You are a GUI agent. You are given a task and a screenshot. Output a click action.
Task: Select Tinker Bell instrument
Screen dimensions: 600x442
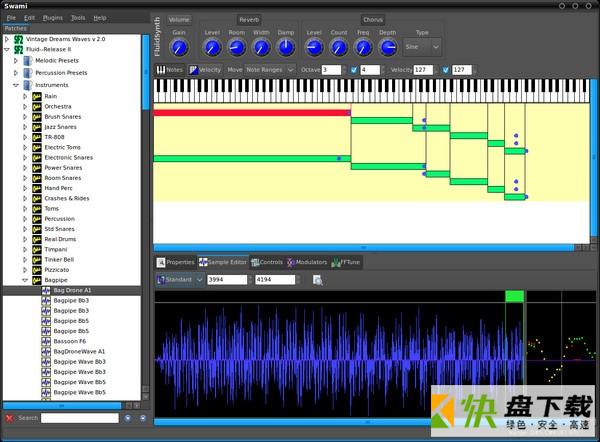59,259
